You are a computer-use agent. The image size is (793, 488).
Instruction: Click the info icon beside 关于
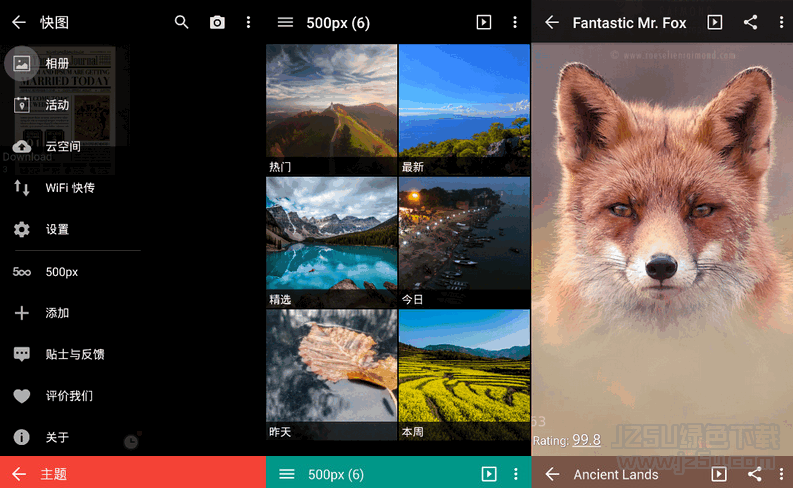pyautogui.click(x=22, y=437)
